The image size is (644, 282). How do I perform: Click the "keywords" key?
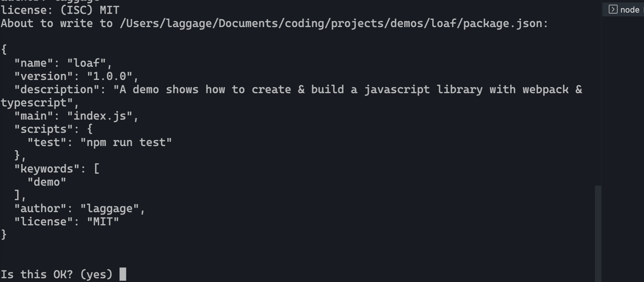[47, 169]
